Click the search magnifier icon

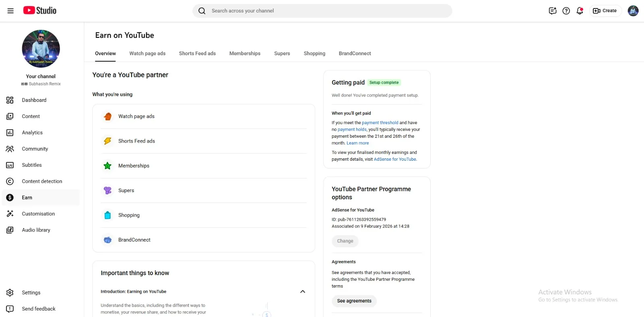click(202, 11)
